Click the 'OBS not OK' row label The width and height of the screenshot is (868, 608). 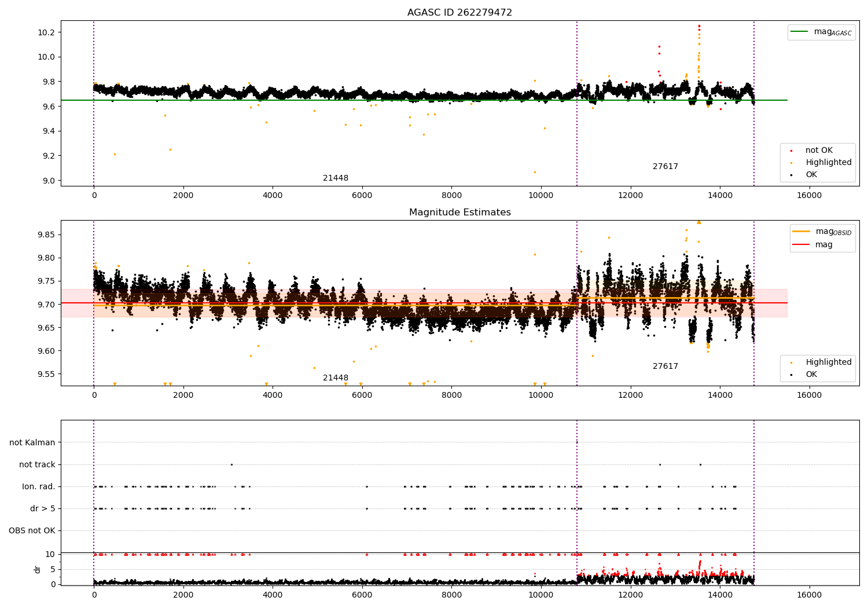click(32, 531)
